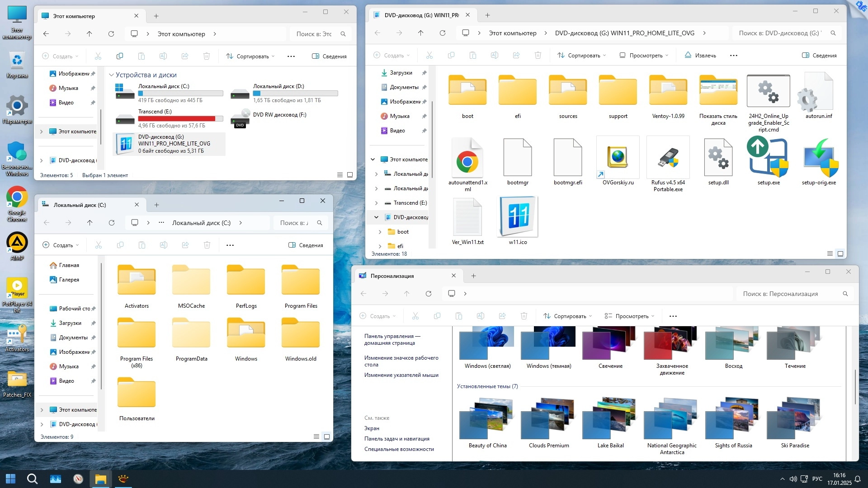Viewport: 868px width, 488px height.
Task: Collapse the Devices and drives group
Action: pyautogui.click(x=111, y=75)
